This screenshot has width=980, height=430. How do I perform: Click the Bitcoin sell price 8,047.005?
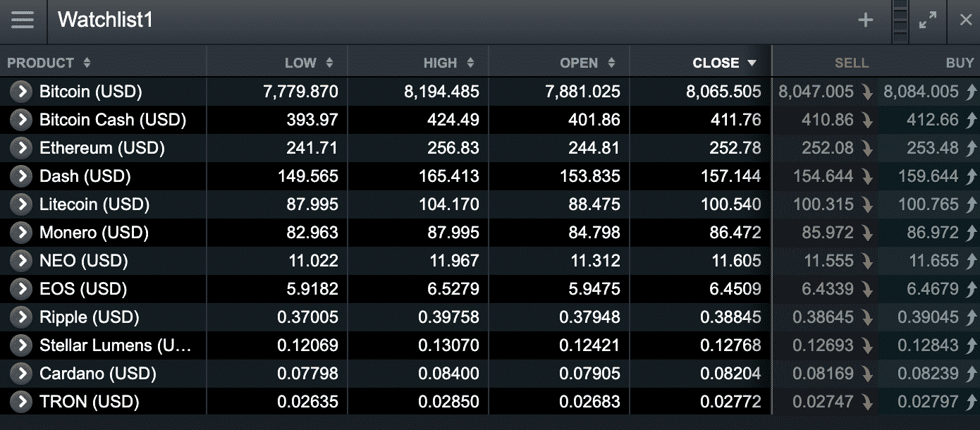(x=816, y=92)
